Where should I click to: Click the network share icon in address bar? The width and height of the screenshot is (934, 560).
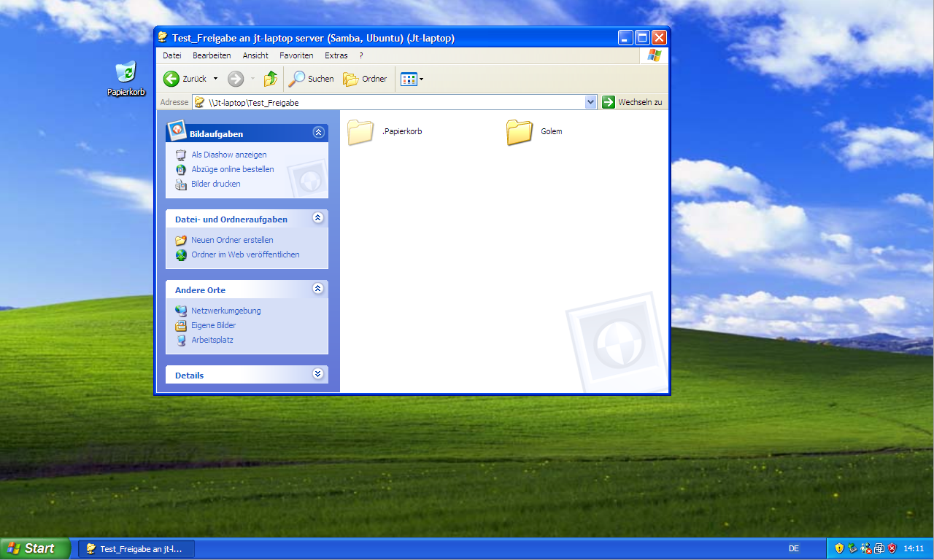coord(199,103)
